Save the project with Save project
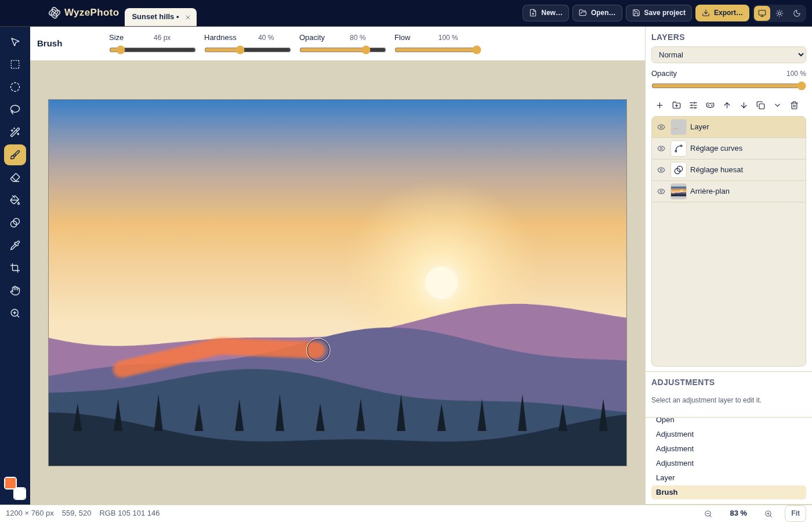This screenshot has height=522, width=812. 659,13
